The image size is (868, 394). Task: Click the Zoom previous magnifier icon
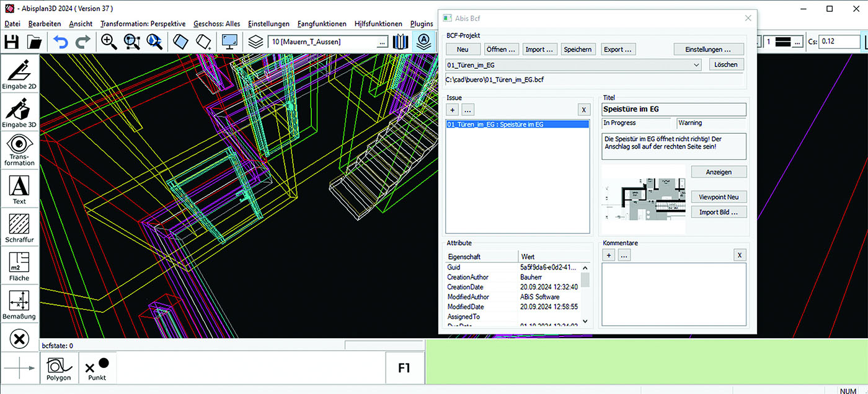(x=154, y=42)
